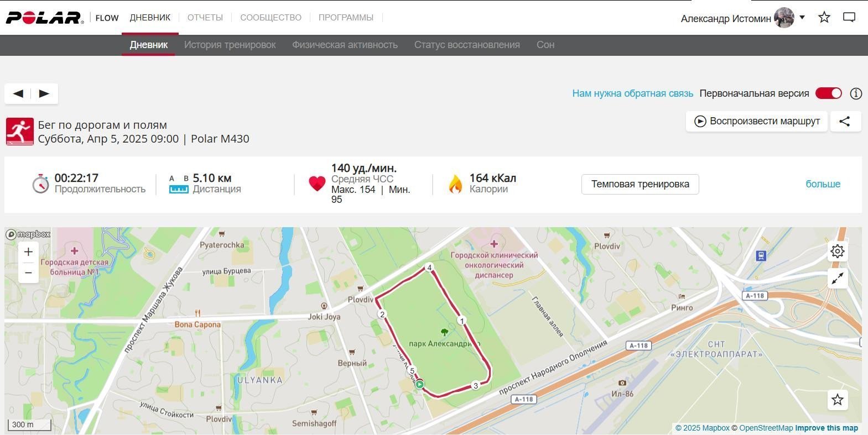Click kilometer marker 1 on route
Image resolution: width=868 pixels, height=435 pixels.
point(462,321)
